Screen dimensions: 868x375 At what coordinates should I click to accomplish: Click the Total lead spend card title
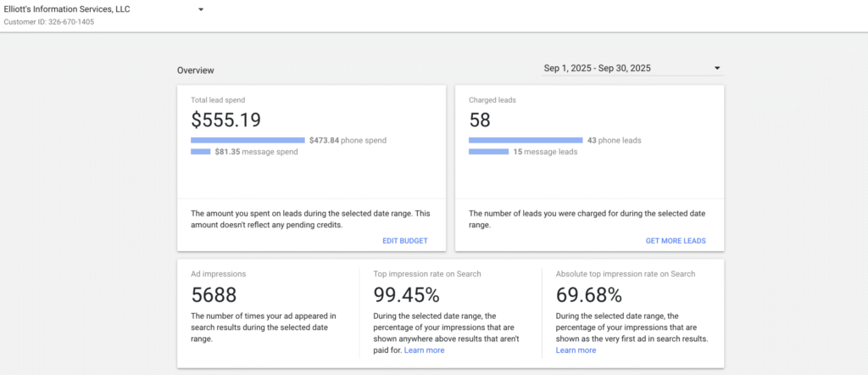click(218, 100)
